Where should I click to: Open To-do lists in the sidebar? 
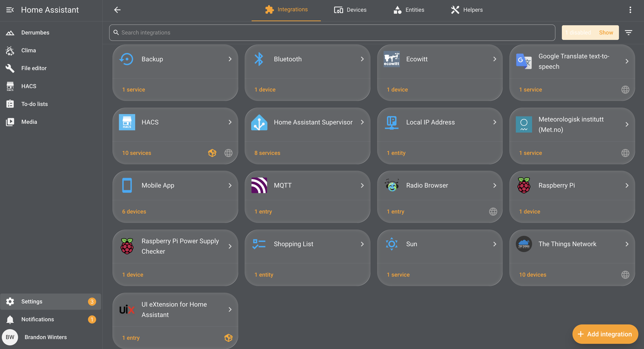click(x=51, y=104)
